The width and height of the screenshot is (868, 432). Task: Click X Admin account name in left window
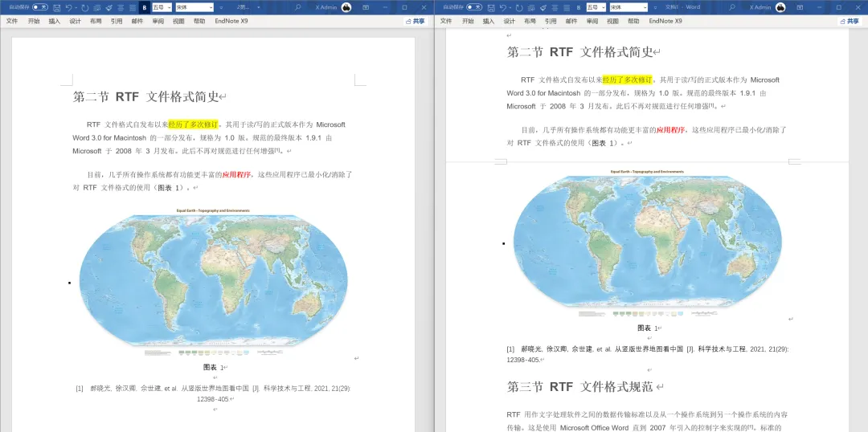click(x=326, y=8)
